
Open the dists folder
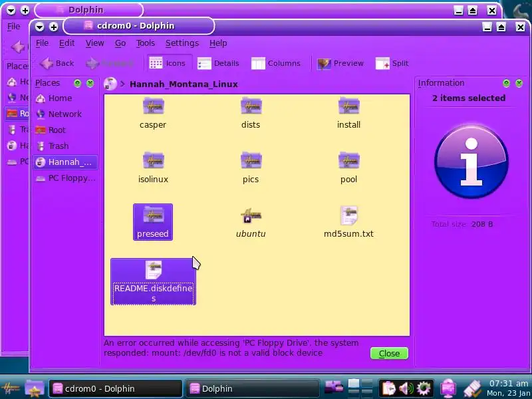coord(251,114)
